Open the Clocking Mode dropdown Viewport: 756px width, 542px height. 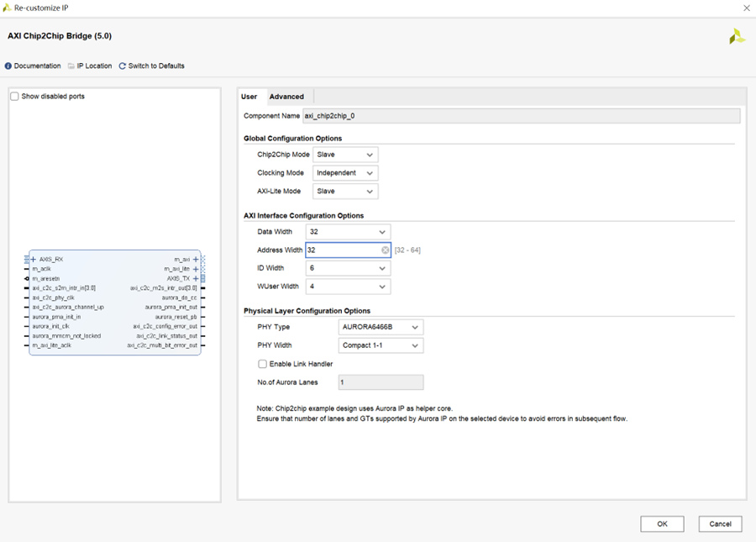[x=345, y=173]
